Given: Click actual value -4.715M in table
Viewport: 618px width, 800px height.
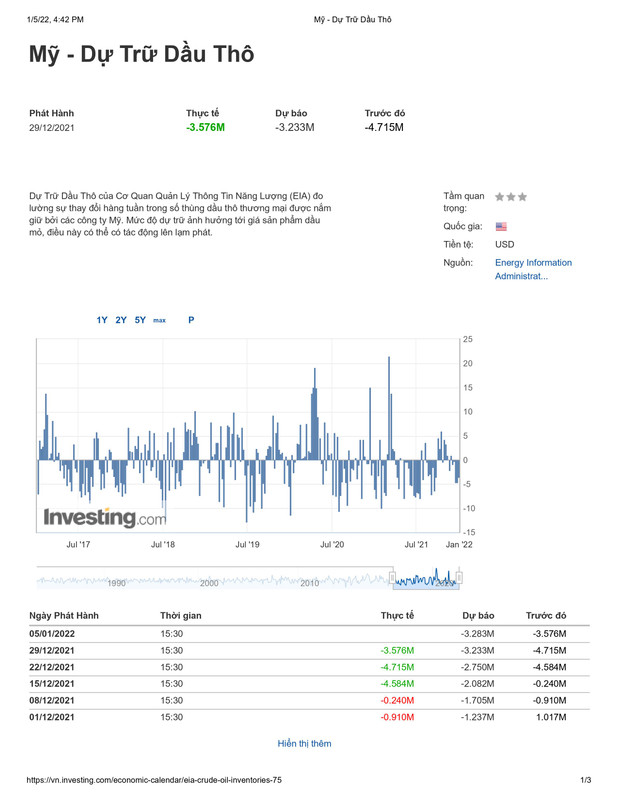Looking at the screenshot, I should 398,667.
